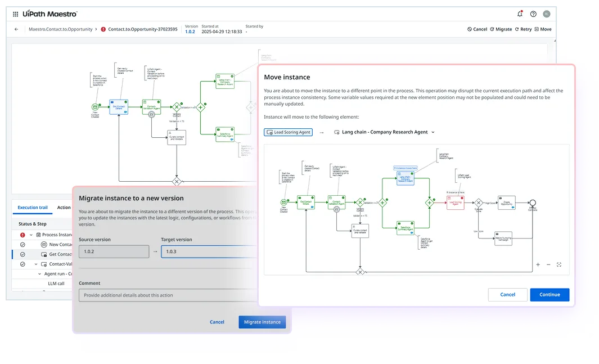Open the Target version 1.0.3 dropdown
Image resolution: width=599 pixels, height=364 pixels.
(x=209, y=251)
